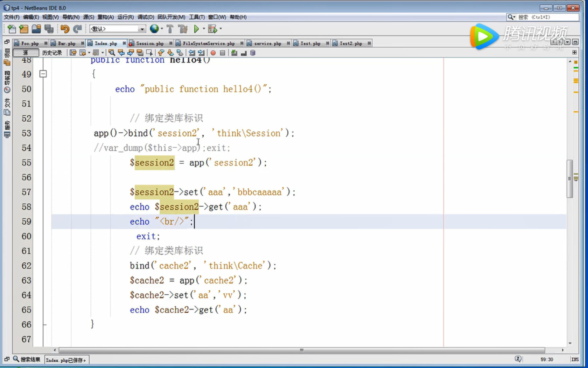Open the 服务 side panel
The width and height of the screenshot is (588, 368).
[7, 129]
